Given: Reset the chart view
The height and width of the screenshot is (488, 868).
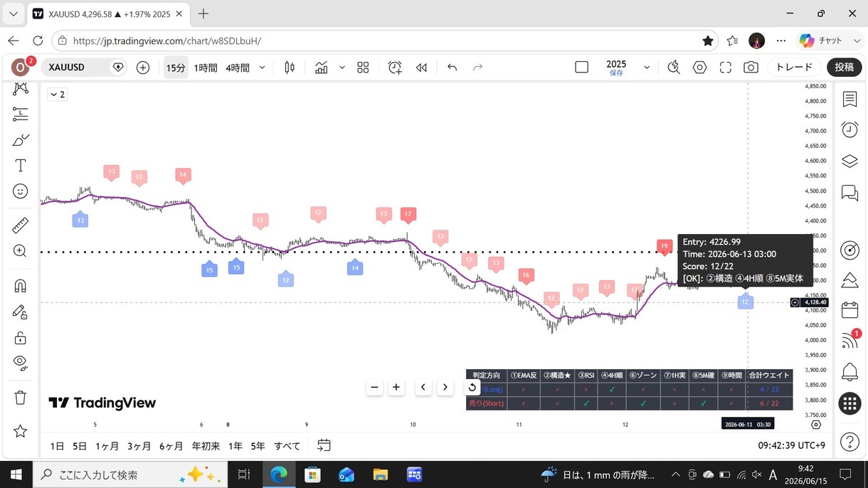Looking at the screenshot, I should coord(472,388).
